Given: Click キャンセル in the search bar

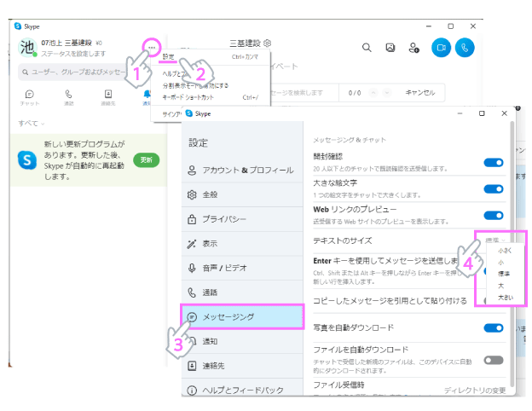Looking at the screenshot, I should click(x=420, y=93).
